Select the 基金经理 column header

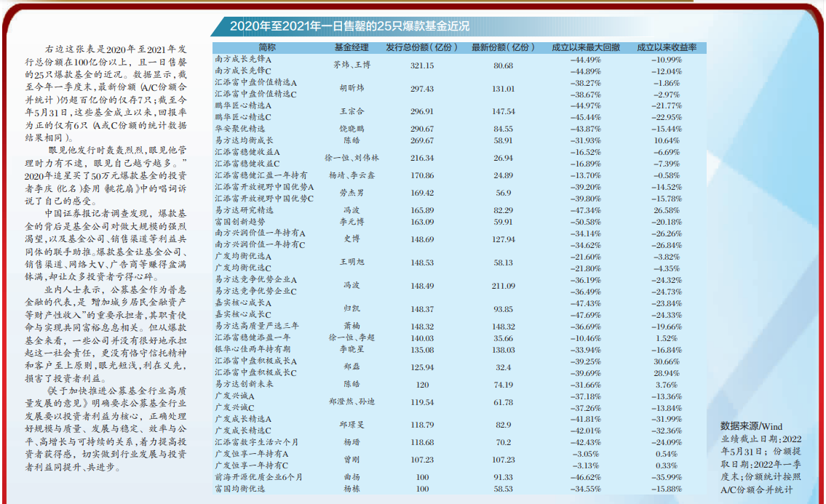(352, 47)
